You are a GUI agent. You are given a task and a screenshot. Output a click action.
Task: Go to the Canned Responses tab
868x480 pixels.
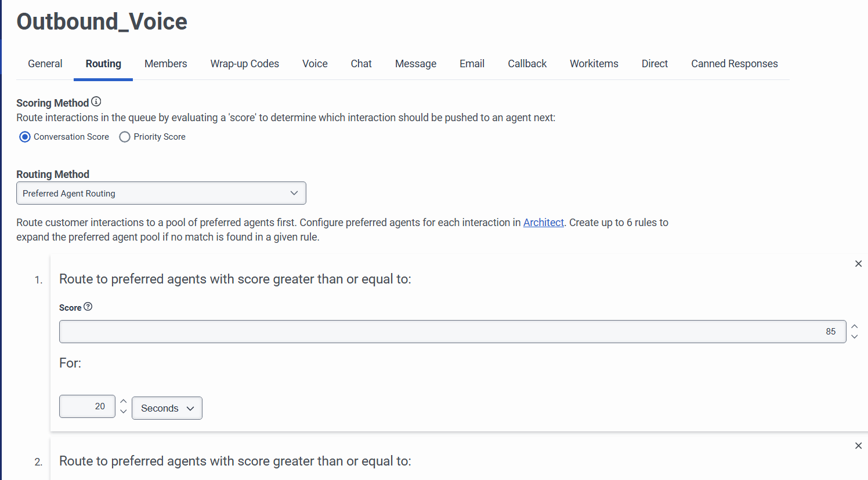tap(734, 64)
